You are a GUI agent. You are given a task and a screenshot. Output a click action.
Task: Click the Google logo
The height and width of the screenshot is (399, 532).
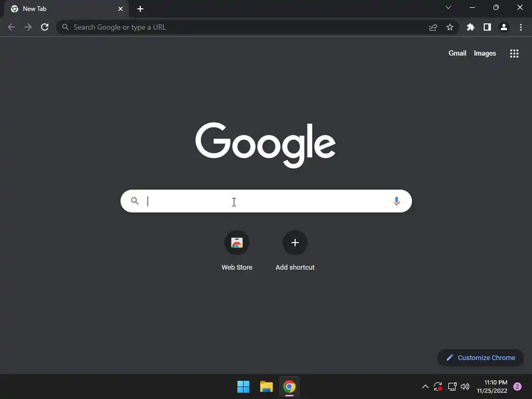coord(265,145)
